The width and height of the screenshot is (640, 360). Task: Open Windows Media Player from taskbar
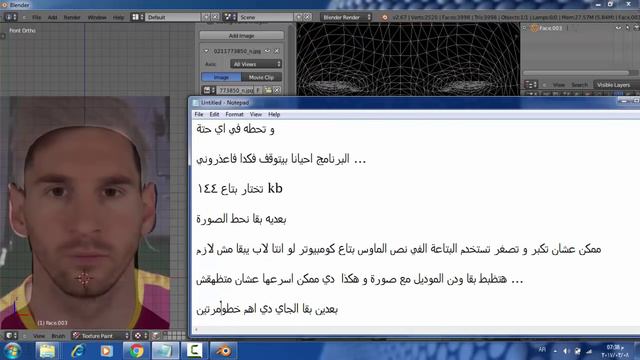tap(107, 351)
